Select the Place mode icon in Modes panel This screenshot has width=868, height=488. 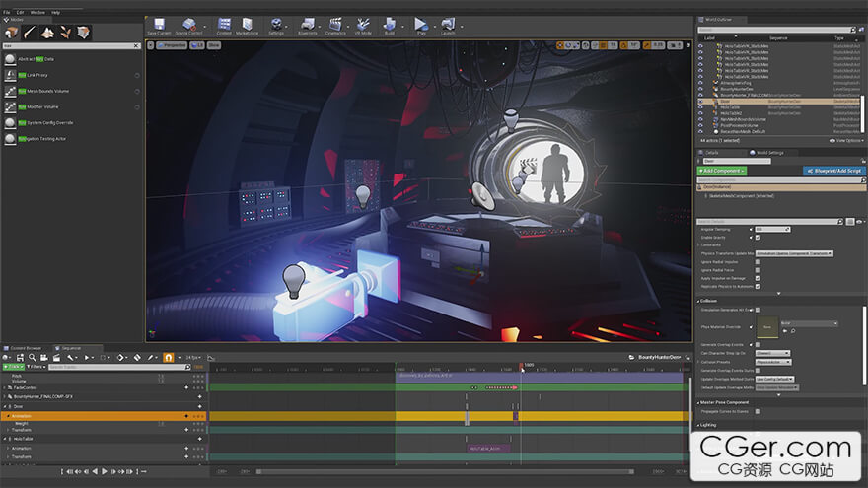point(12,33)
